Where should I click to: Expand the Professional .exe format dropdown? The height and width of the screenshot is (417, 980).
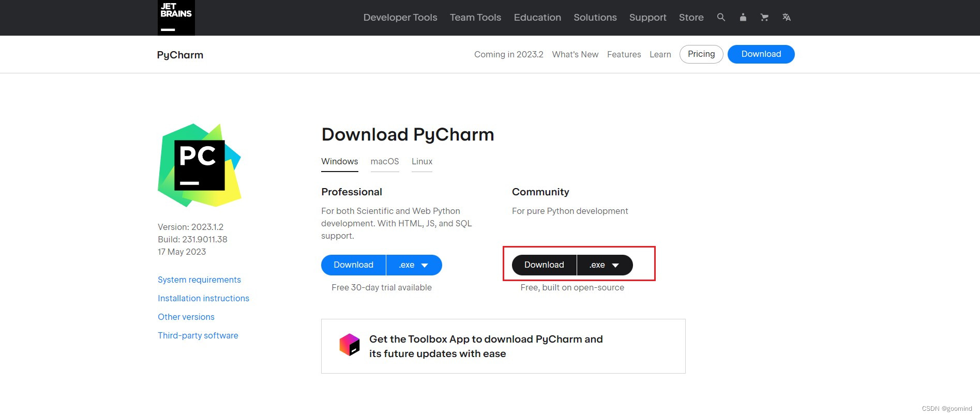(414, 265)
